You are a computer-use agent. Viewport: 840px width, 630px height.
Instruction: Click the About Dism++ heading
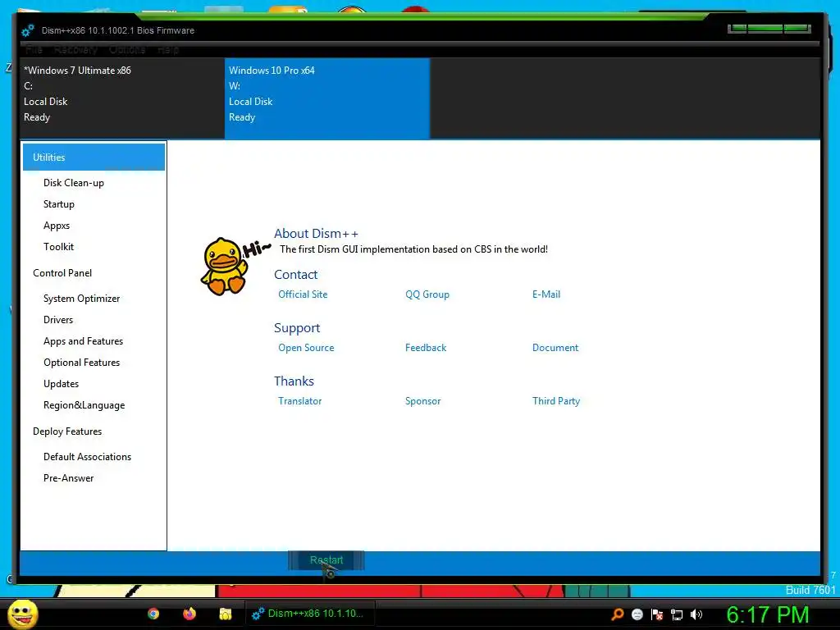click(316, 234)
